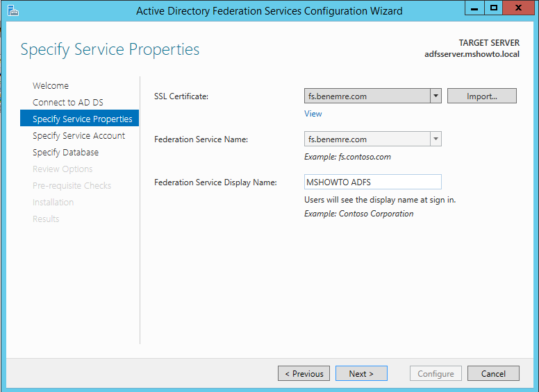Select the fs.benemre.com SSL certificate combo box

(x=372, y=96)
